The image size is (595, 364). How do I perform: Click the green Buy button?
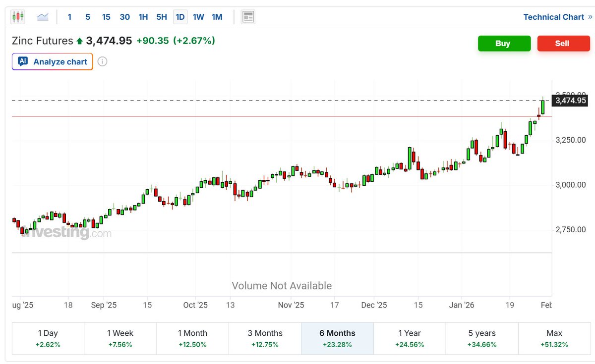tap(504, 44)
